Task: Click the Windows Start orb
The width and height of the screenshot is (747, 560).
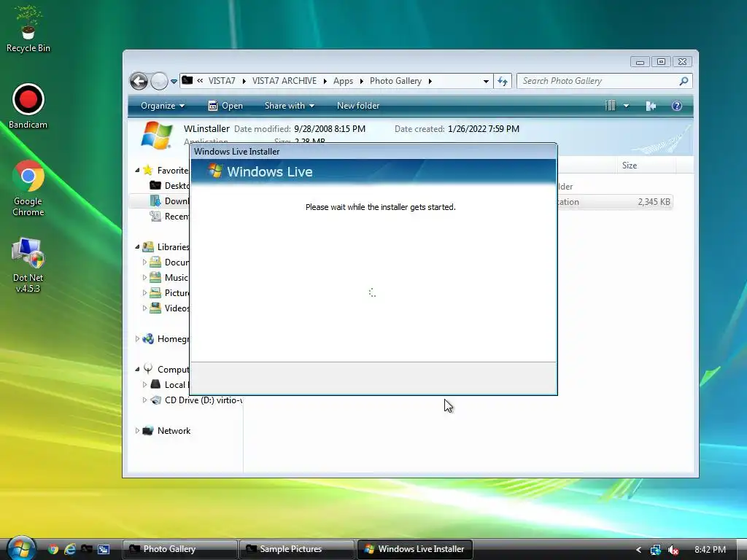Action: pyautogui.click(x=21, y=548)
